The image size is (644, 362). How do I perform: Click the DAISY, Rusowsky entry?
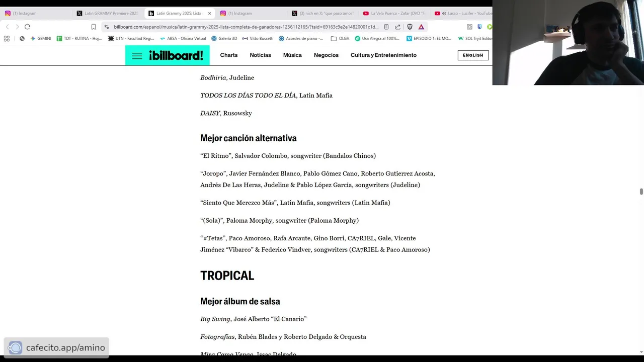(x=226, y=113)
